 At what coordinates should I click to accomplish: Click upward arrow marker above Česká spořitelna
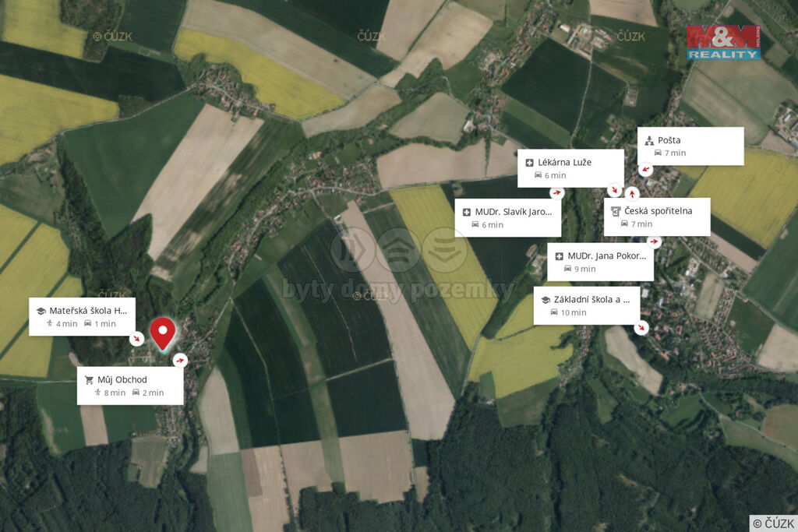point(632,194)
